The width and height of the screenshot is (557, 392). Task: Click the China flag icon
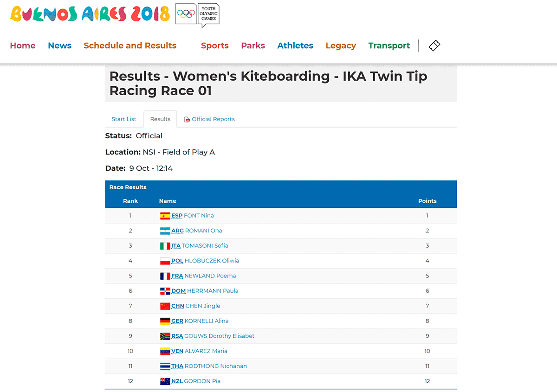pyautogui.click(x=165, y=306)
